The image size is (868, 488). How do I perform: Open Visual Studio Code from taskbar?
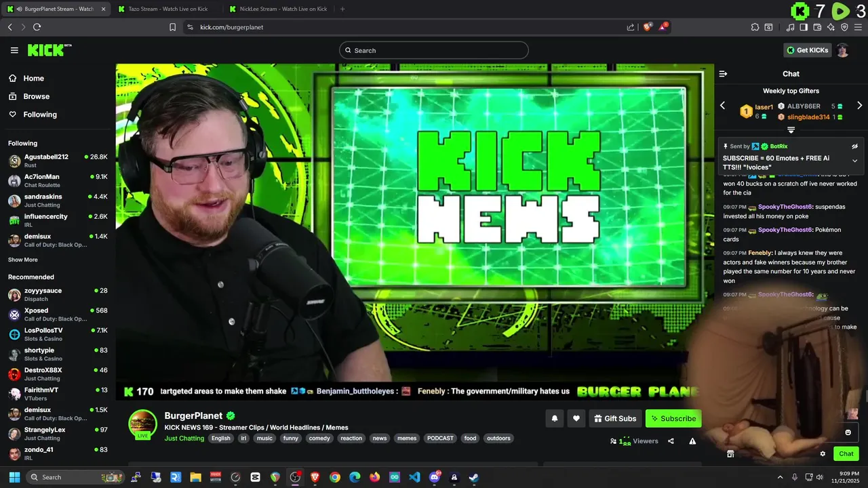click(x=414, y=477)
